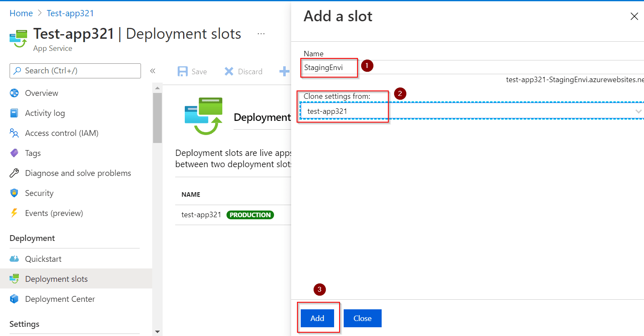Click the Activity log icon
The height and width of the screenshot is (336, 644).
[x=14, y=113]
